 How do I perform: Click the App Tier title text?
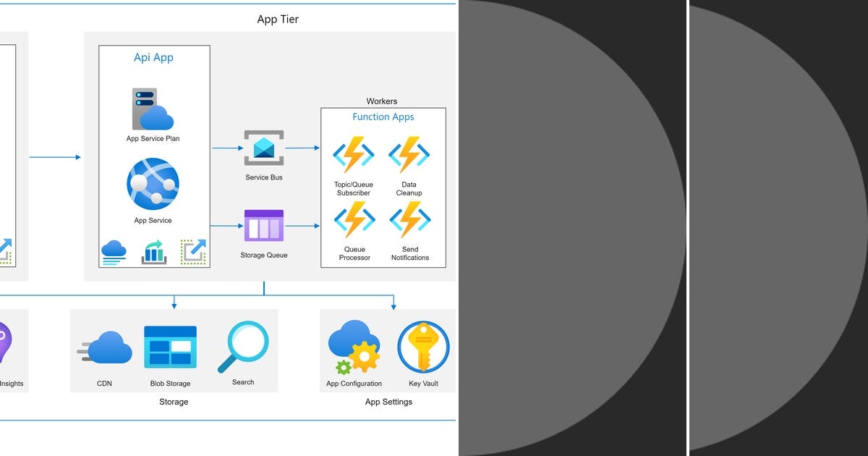277,20
